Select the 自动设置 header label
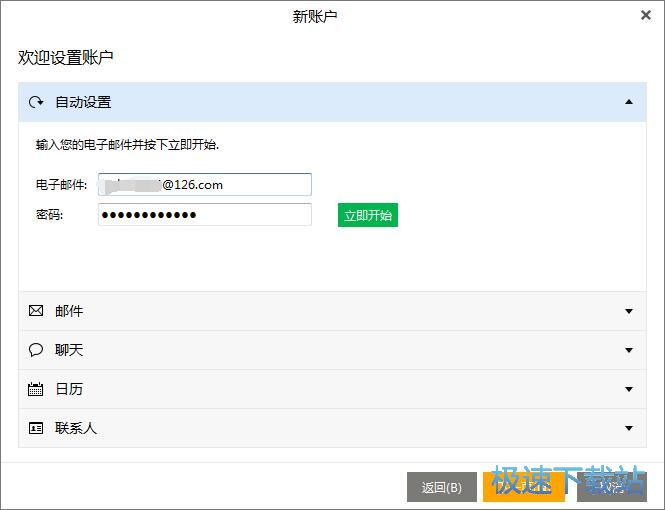Screen dimensions: 665x510 (x=83, y=102)
